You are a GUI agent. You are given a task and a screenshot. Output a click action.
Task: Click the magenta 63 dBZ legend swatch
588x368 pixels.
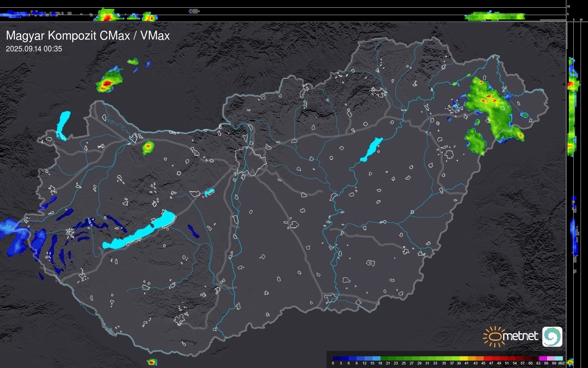click(x=543, y=358)
